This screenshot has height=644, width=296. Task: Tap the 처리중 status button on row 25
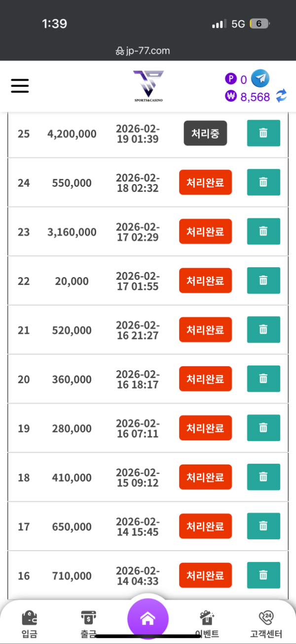205,133
